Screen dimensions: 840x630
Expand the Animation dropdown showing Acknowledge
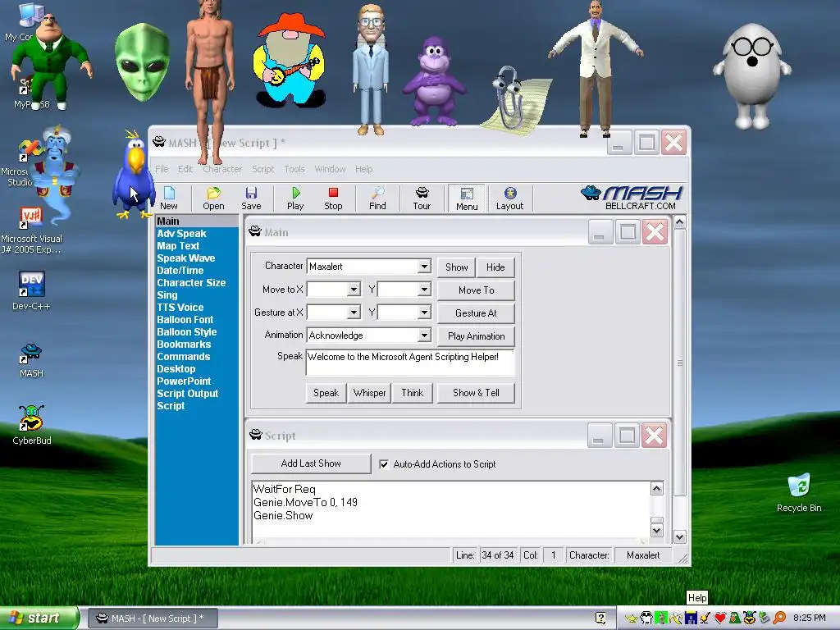tap(424, 336)
